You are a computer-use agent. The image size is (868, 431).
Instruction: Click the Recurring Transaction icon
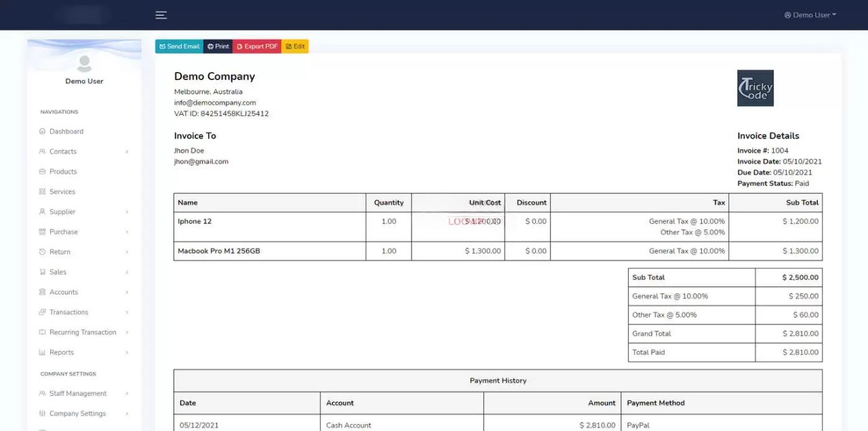tap(43, 333)
